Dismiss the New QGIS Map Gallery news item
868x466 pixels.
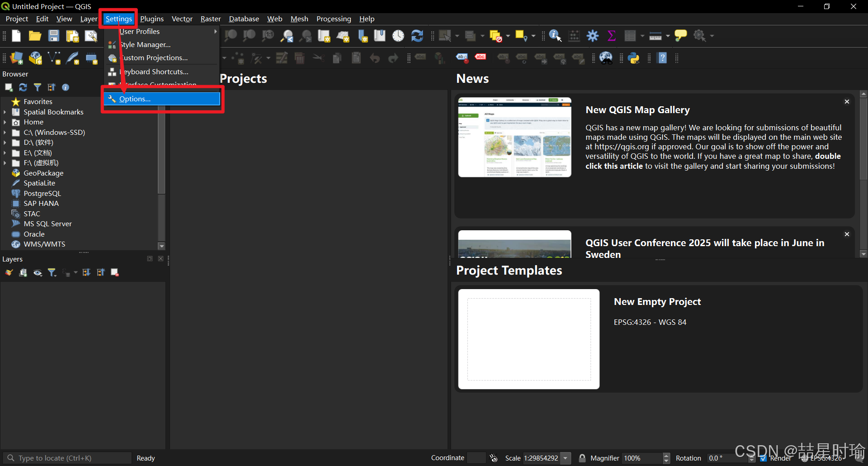point(847,102)
